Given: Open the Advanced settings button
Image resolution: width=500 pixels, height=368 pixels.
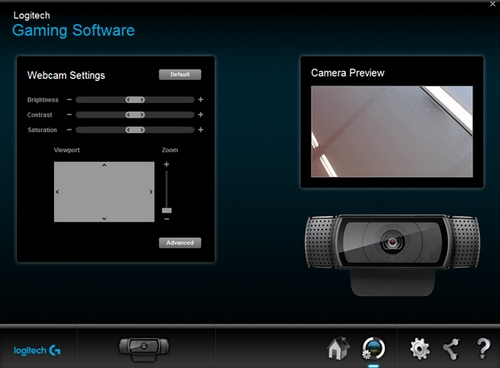Looking at the screenshot, I should pyautogui.click(x=180, y=243).
